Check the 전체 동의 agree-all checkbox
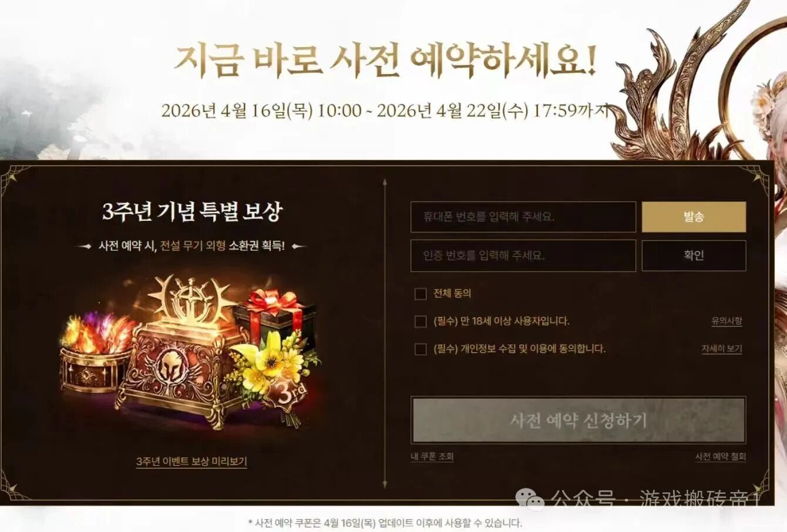The image size is (787, 532). click(x=420, y=294)
